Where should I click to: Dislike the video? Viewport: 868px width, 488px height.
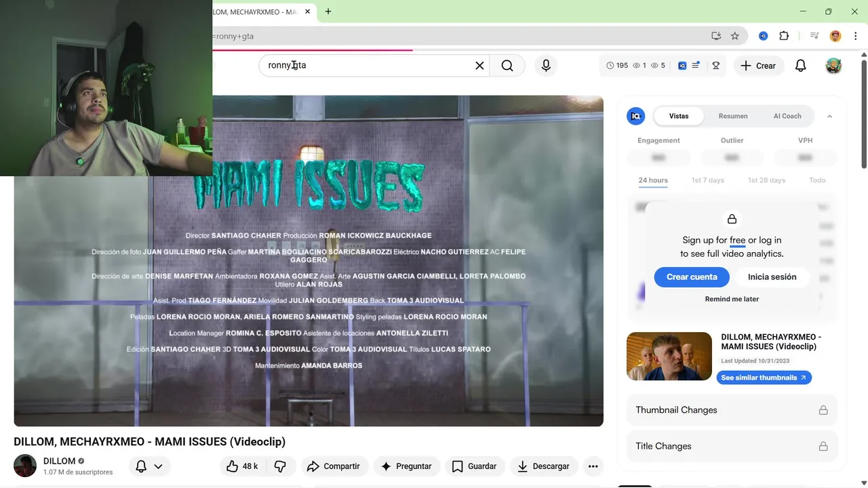pos(280,466)
